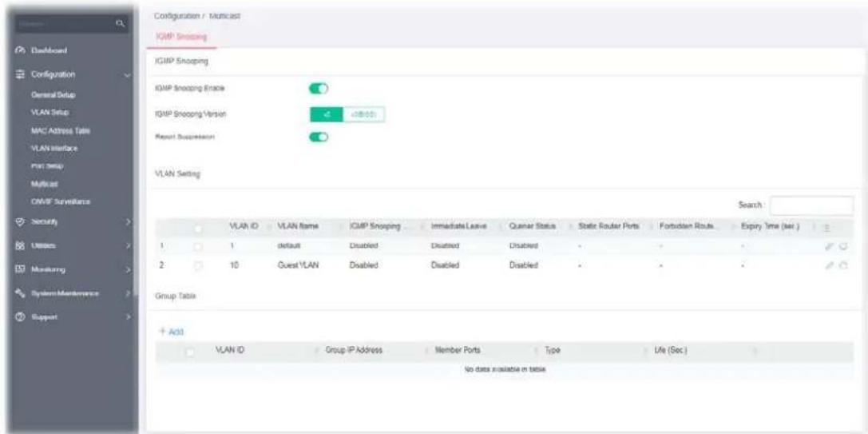Sort by Type column in Group Table

(x=553, y=351)
